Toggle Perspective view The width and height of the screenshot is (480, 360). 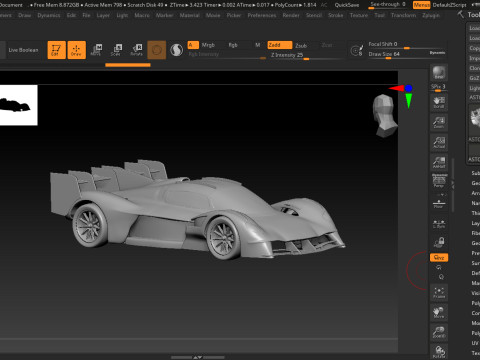(x=439, y=181)
